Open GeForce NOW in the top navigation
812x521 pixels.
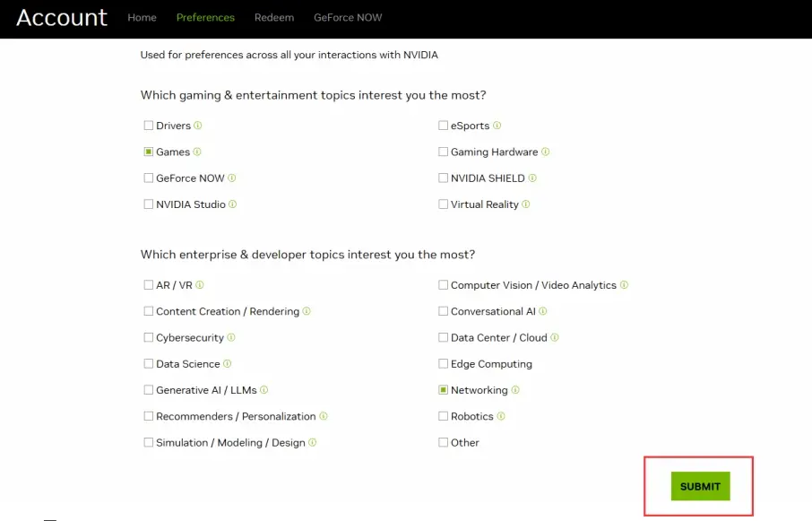coord(348,18)
